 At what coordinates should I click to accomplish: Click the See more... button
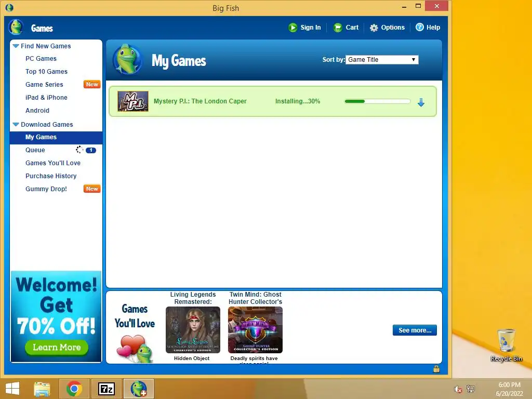coord(415,330)
